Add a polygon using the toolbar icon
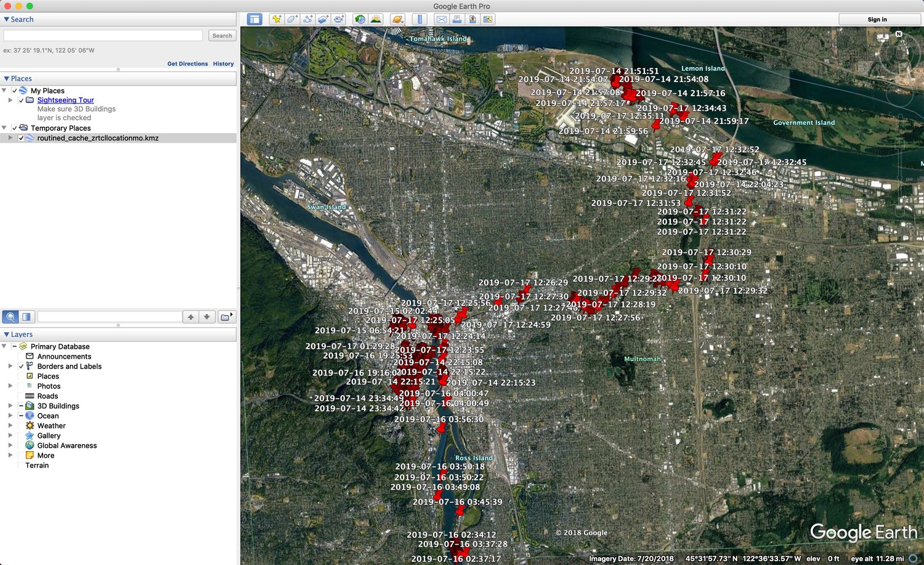 coord(292,19)
